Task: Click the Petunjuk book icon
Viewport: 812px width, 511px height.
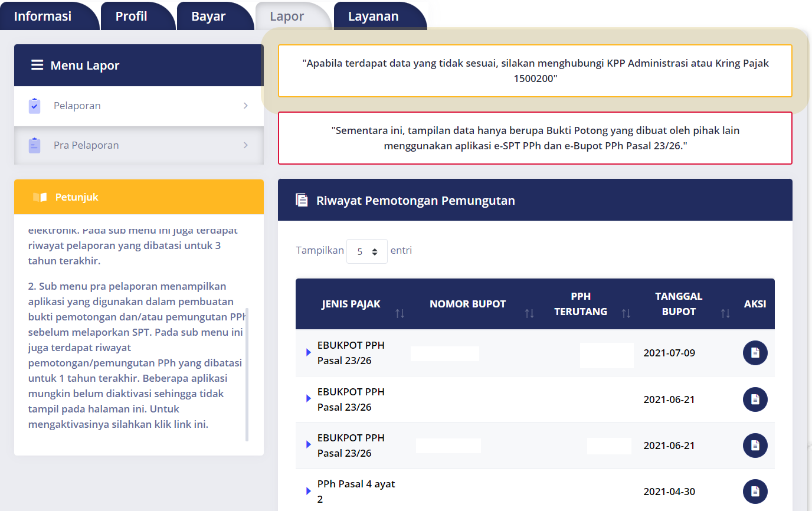Action: tap(40, 197)
